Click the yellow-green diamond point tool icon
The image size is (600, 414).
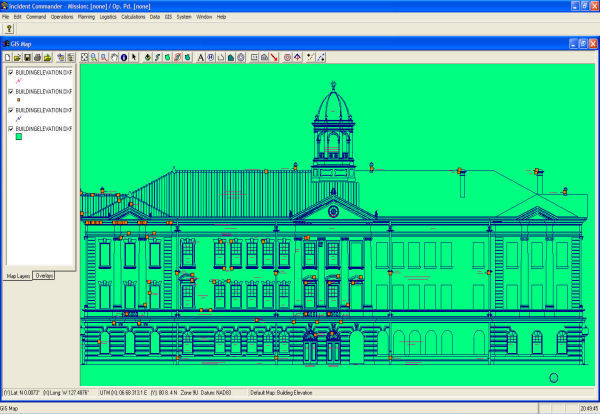click(148, 57)
